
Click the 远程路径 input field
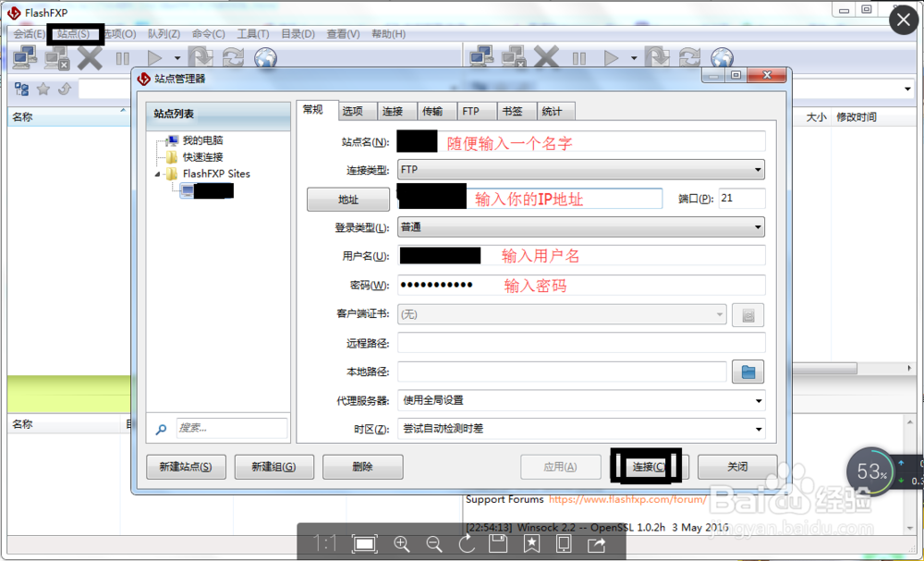point(581,343)
